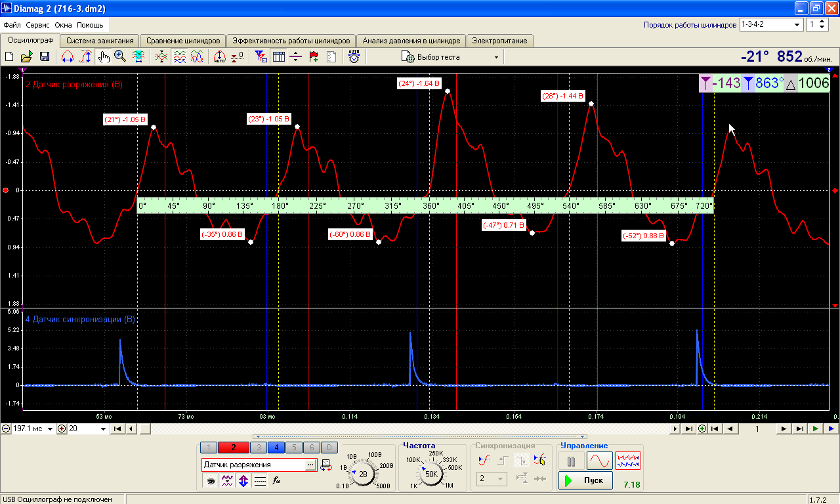Select the magnifier zoom tool
This screenshot has height=504, width=840.
(x=120, y=57)
